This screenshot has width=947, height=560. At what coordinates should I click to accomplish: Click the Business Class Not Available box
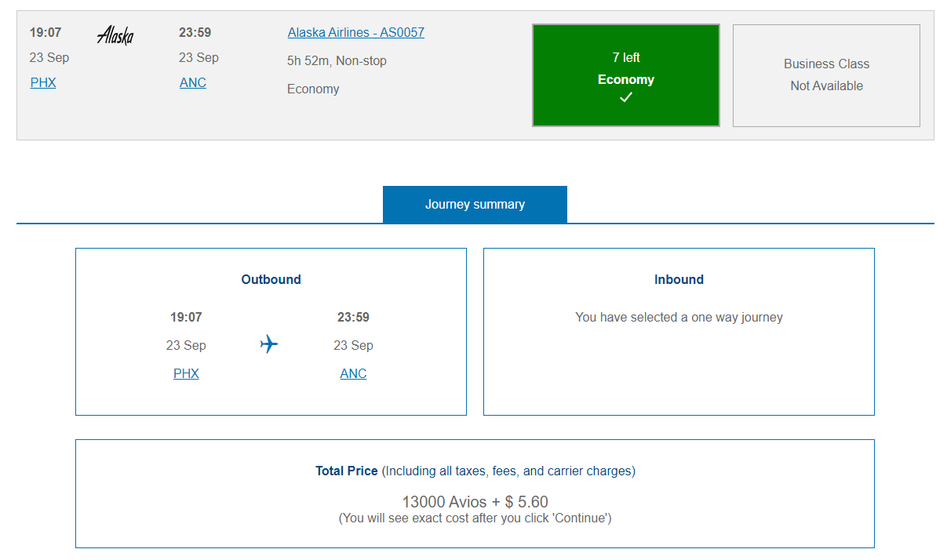point(825,75)
